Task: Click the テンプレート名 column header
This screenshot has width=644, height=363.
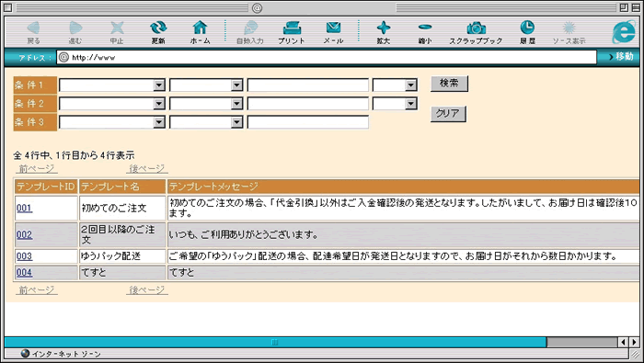Action: 122,187
